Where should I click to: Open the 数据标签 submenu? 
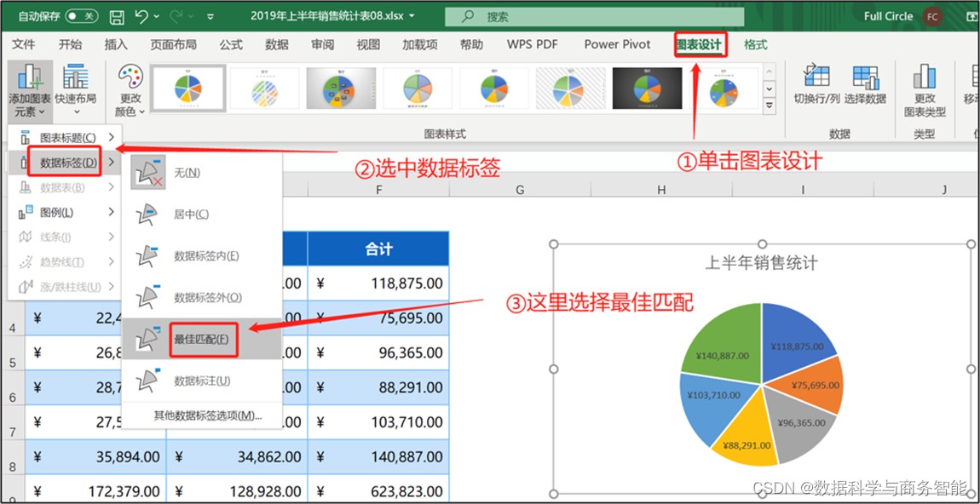click(65, 163)
